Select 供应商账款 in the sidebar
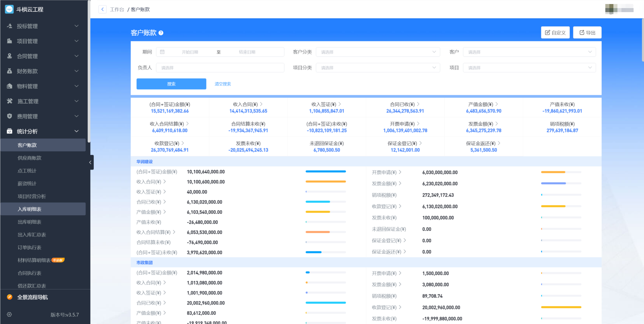The height and width of the screenshot is (324, 644). [x=30, y=158]
